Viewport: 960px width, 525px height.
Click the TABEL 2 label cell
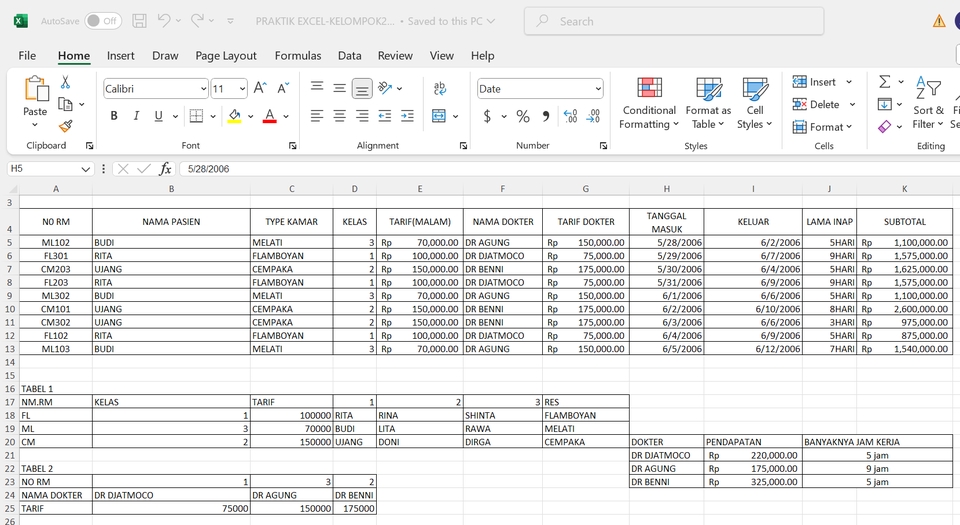[x=56, y=469]
